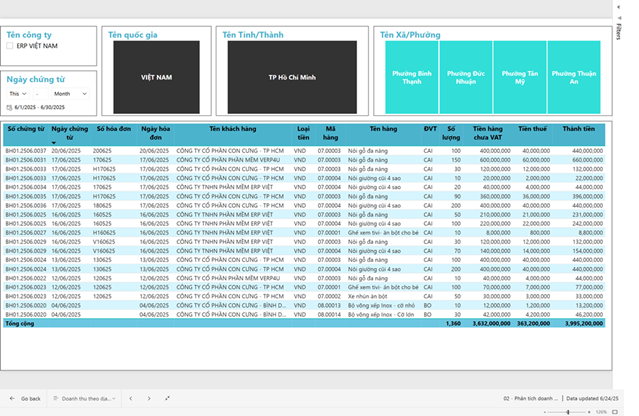Click the calendar icon beside date range
This screenshot has height=416, width=639.
pyautogui.click(x=9, y=107)
